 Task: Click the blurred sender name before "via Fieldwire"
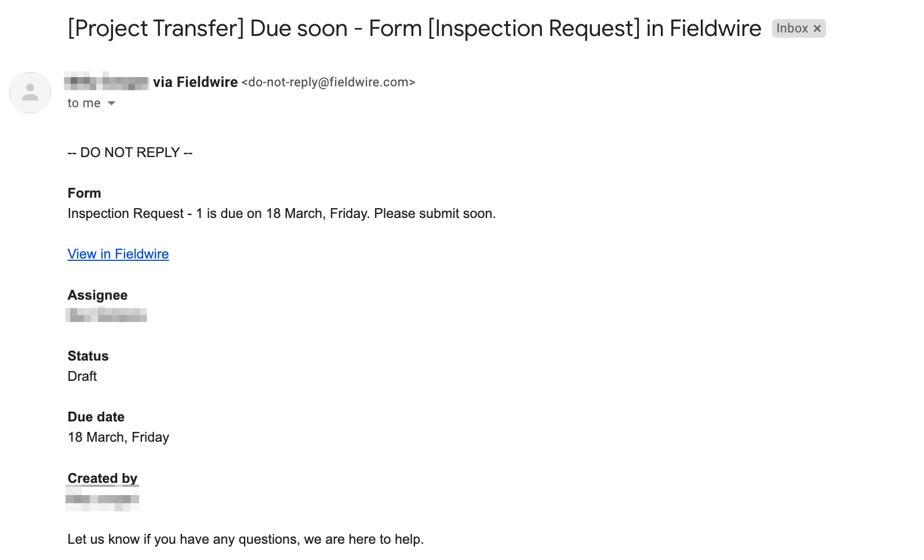tap(107, 82)
